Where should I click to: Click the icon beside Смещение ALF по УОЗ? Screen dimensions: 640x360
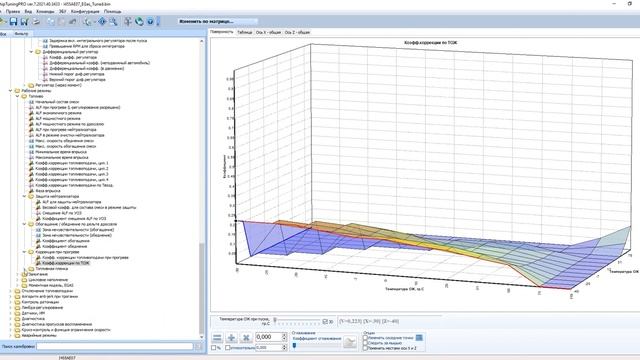(38, 213)
